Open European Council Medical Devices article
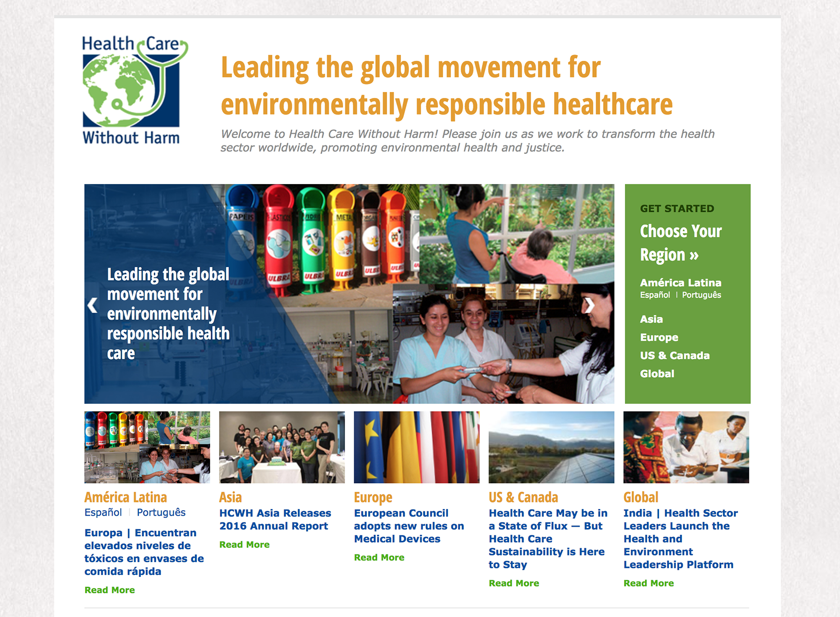Viewport: 840px width, 617px height. point(409,526)
